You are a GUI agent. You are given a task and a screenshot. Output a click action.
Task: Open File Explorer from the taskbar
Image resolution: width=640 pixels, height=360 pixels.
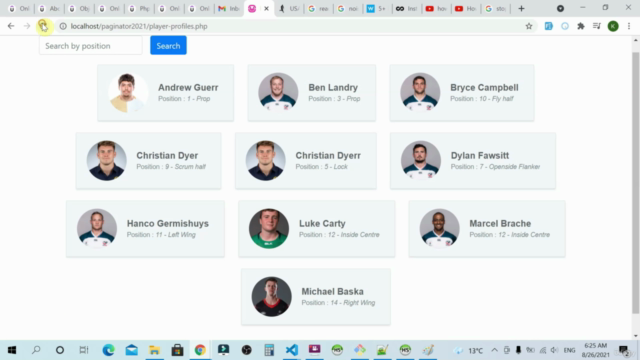[154, 350]
